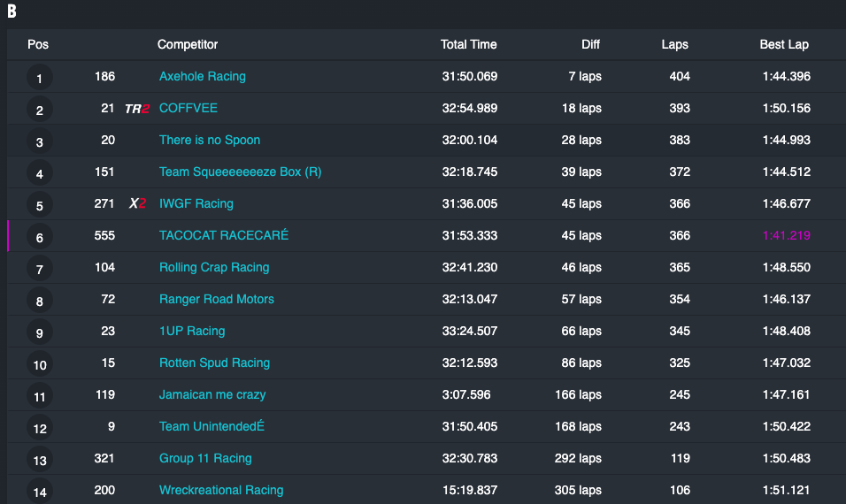The image size is (846, 504).
Task: Open There is no Spoon team page
Action: (x=210, y=141)
